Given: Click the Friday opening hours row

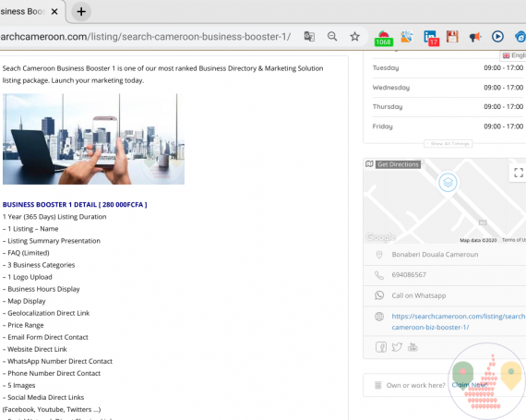Looking at the screenshot, I should click(x=448, y=126).
